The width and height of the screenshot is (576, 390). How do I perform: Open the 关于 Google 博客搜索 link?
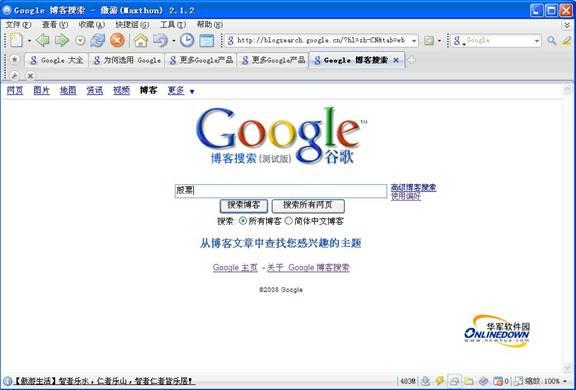click(x=308, y=267)
